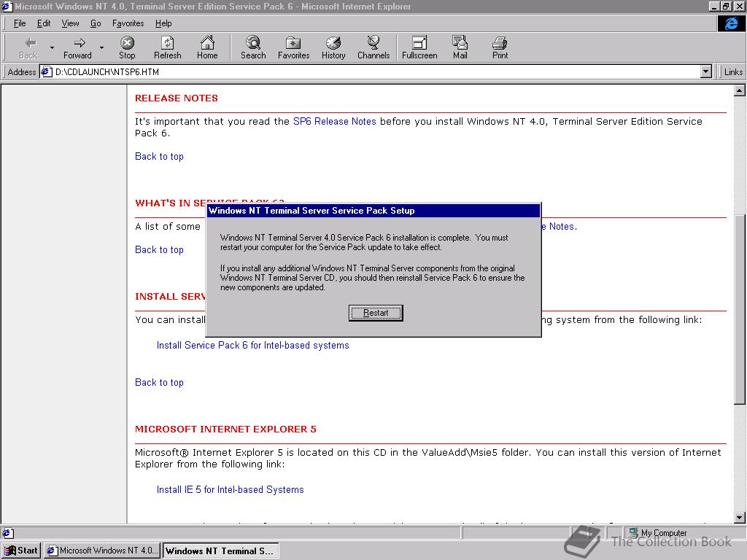Image resolution: width=747 pixels, height=560 pixels.
Task: Open the Help menu
Action: (x=163, y=23)
